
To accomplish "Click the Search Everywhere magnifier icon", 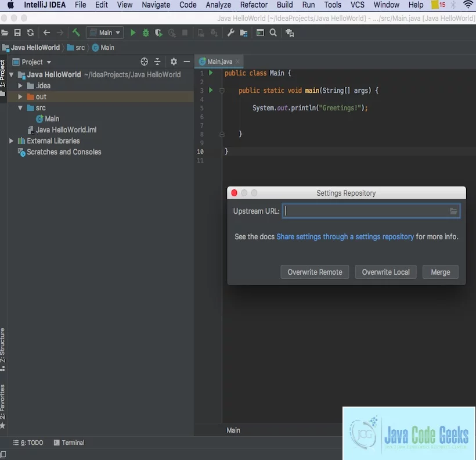I will (x=273, y=33).
